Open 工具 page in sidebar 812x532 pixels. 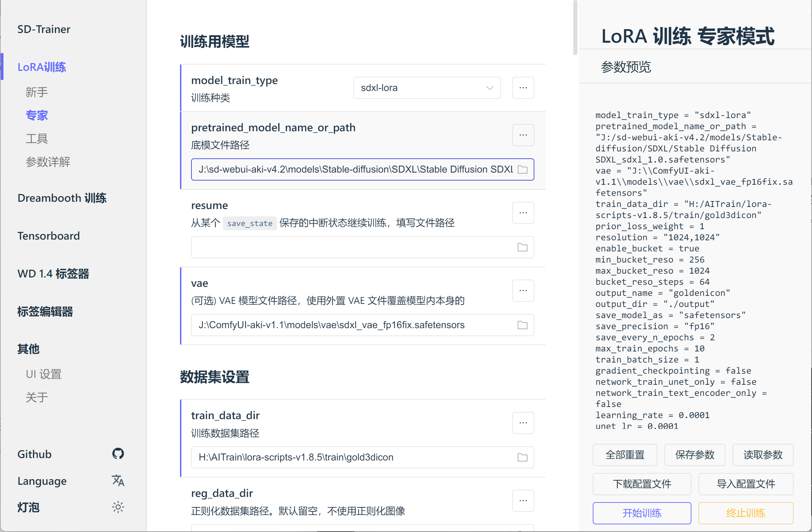36,139
